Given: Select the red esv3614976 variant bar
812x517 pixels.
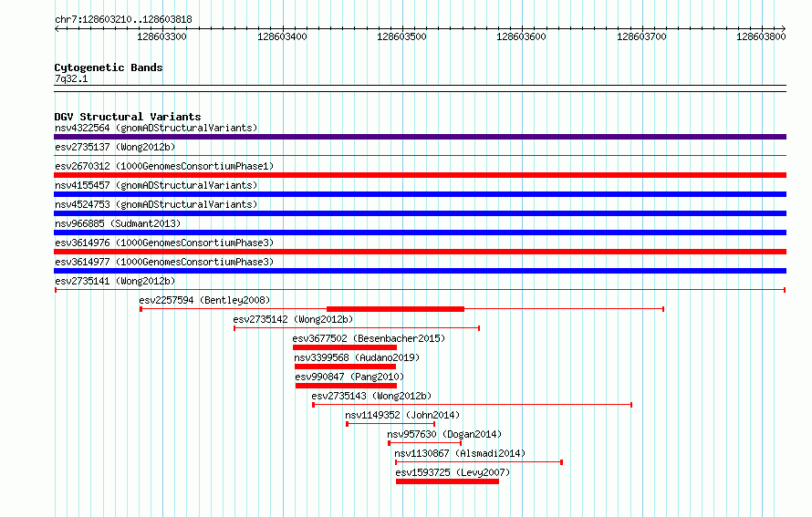Looking at the screenshot, I should point(420,252).
